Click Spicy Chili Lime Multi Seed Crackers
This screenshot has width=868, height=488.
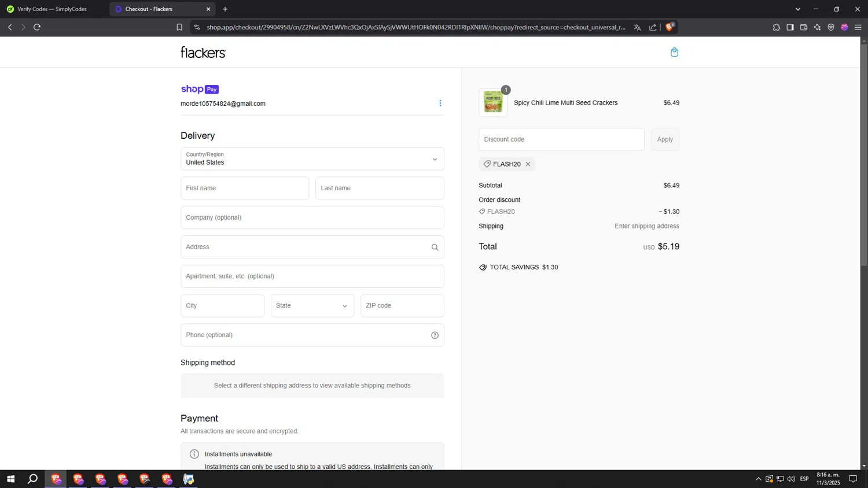[565, 103]
